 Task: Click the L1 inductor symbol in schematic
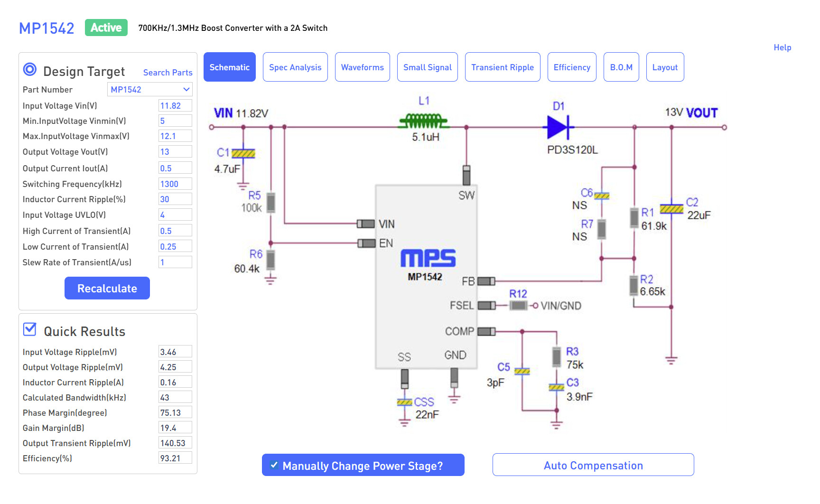coord(423,121)
